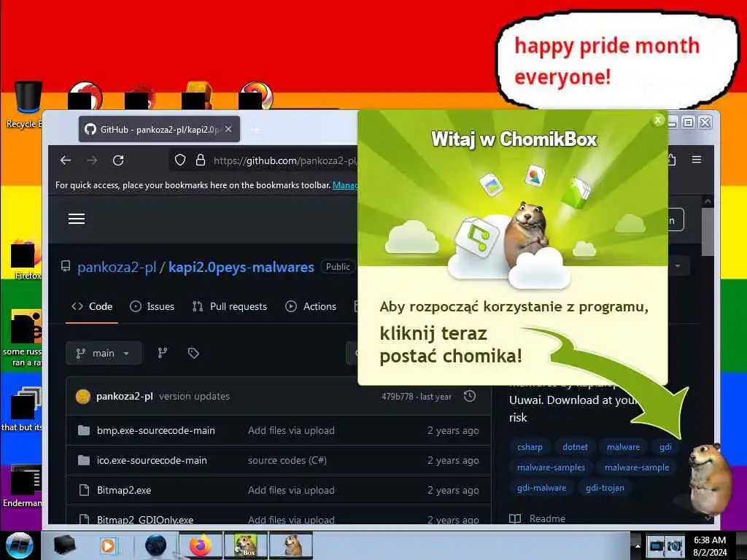Image resolution: width=747 pixels, height=560 pixels.
Task: Click the Firefox forward arrow
Action: [92, 160]
